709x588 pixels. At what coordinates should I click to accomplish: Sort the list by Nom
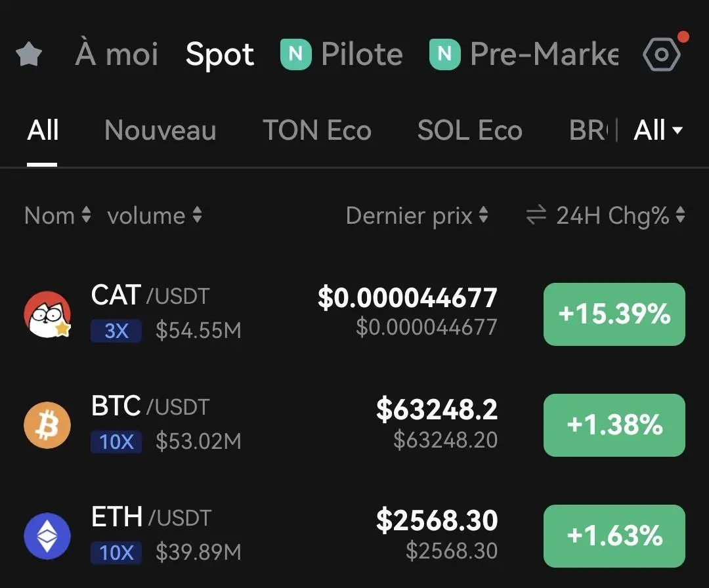pos(58,215)
